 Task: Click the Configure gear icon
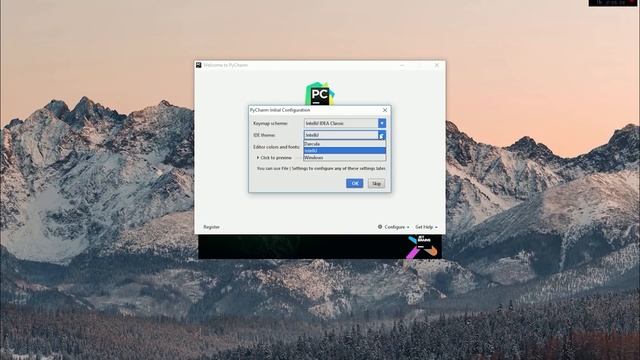(x=380, y=227)
